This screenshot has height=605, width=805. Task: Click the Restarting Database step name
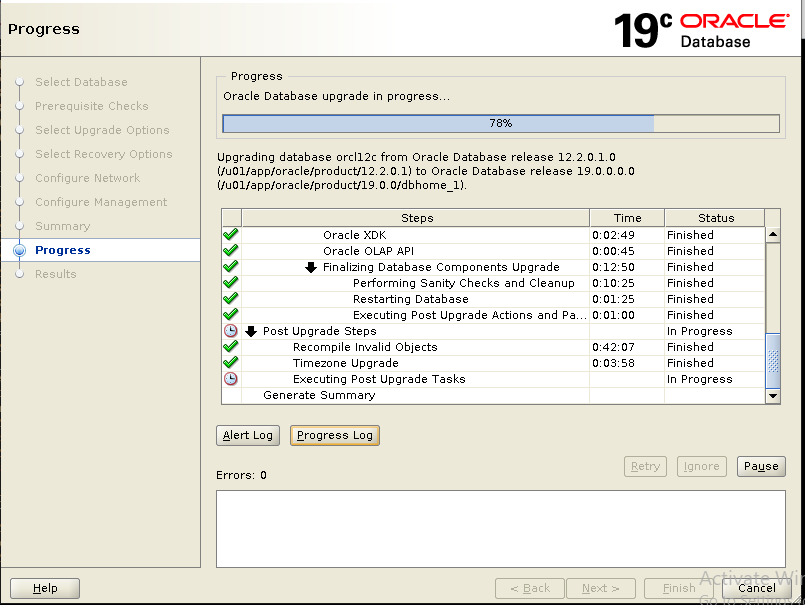point(411,299)
